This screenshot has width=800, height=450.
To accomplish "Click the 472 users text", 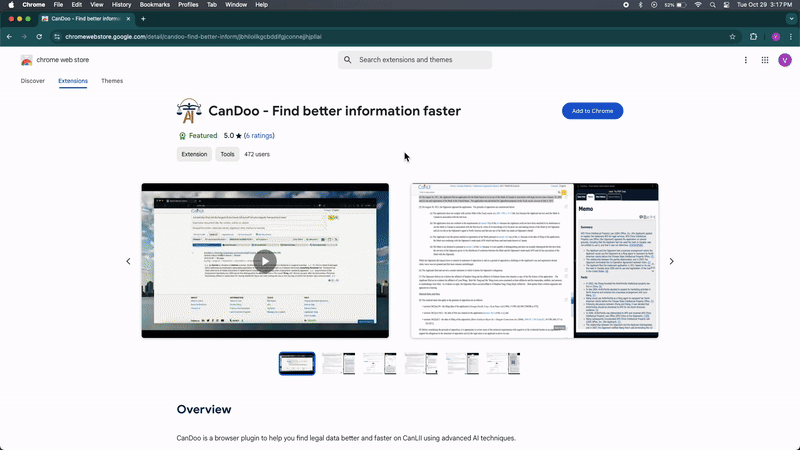I will click(257, 154).
